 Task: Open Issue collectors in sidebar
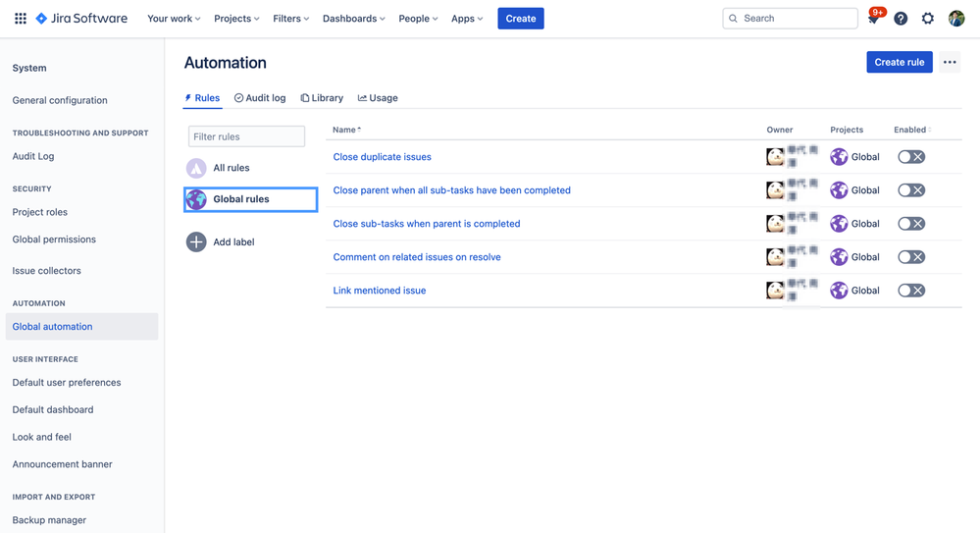47,270
